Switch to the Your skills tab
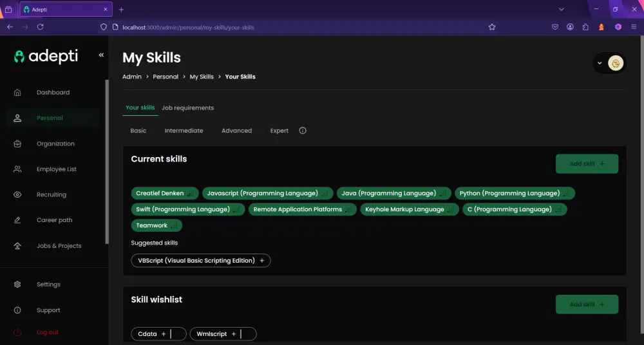 [x=140, y=107]
